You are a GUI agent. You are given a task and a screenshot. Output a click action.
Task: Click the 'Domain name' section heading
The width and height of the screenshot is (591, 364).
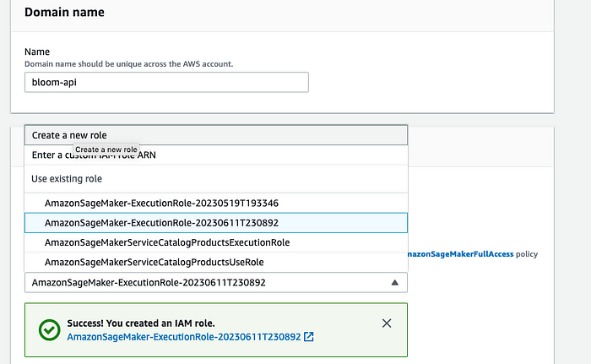click(x=63, y=14)
